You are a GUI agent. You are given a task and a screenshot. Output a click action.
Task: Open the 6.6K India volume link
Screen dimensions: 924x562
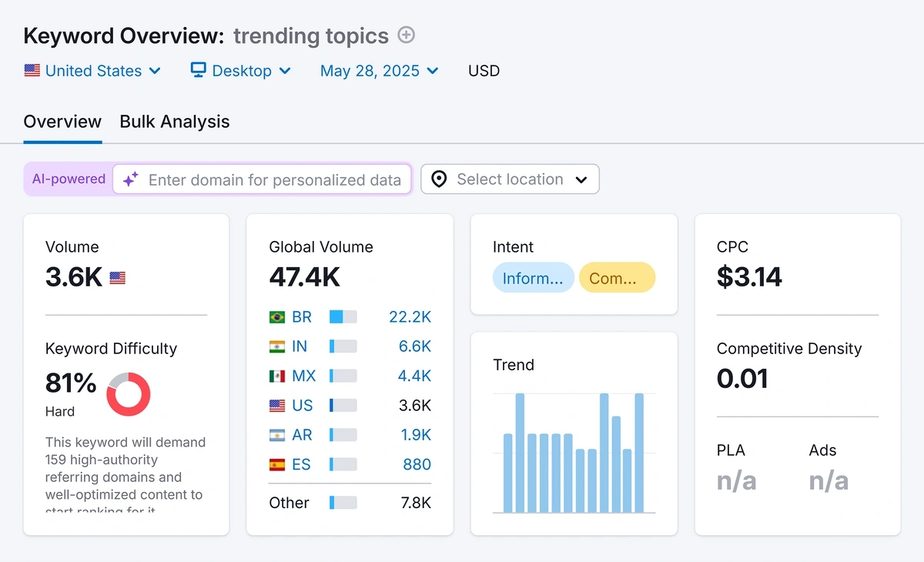(x=415, y=346)
